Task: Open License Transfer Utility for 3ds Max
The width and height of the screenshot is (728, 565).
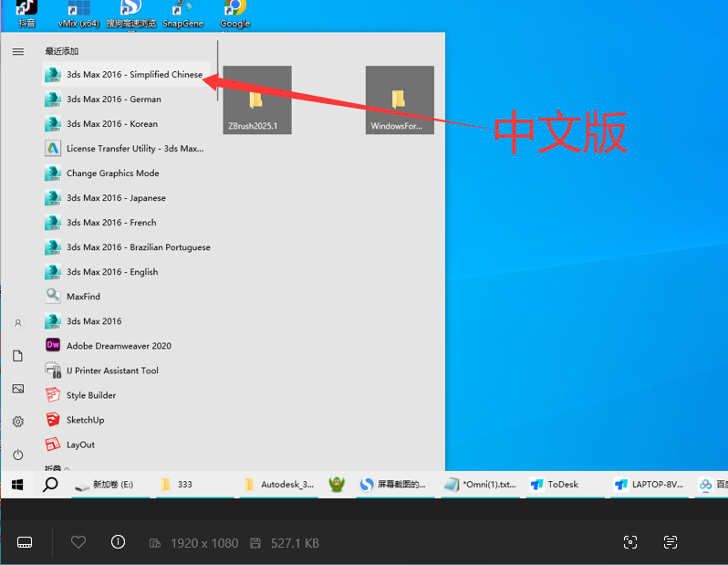Action: 134,149
